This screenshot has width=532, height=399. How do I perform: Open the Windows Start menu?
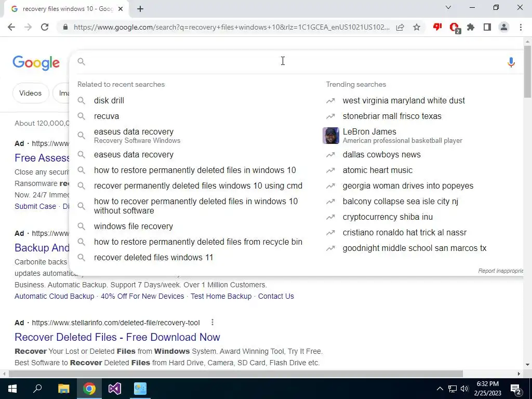[x=12, y=389]
